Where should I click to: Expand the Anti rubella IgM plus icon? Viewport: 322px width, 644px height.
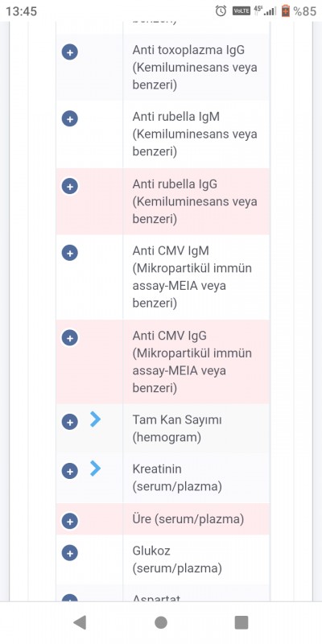tap(70, 119)
